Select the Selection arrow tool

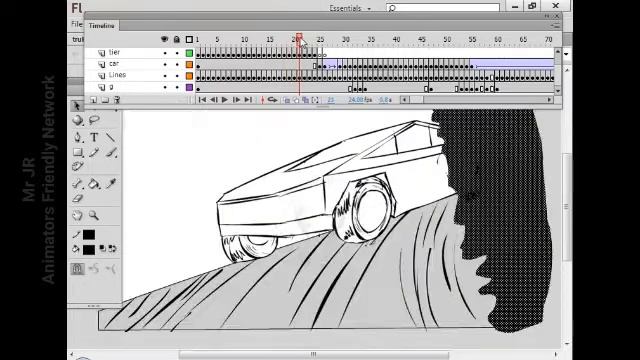coord(77,106)
